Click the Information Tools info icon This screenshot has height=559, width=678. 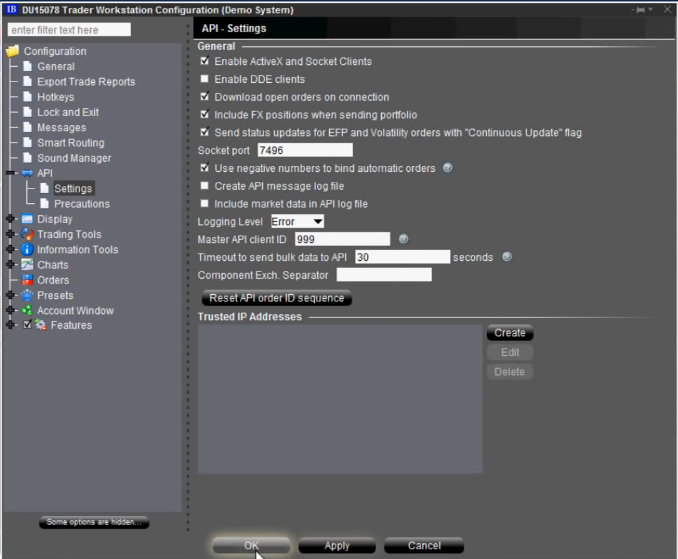27,250
